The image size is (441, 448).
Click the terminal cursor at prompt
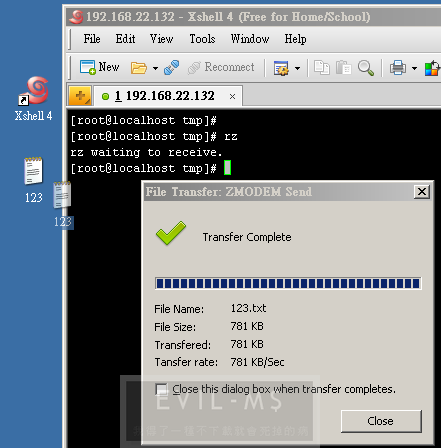click(x=227, y=168)
